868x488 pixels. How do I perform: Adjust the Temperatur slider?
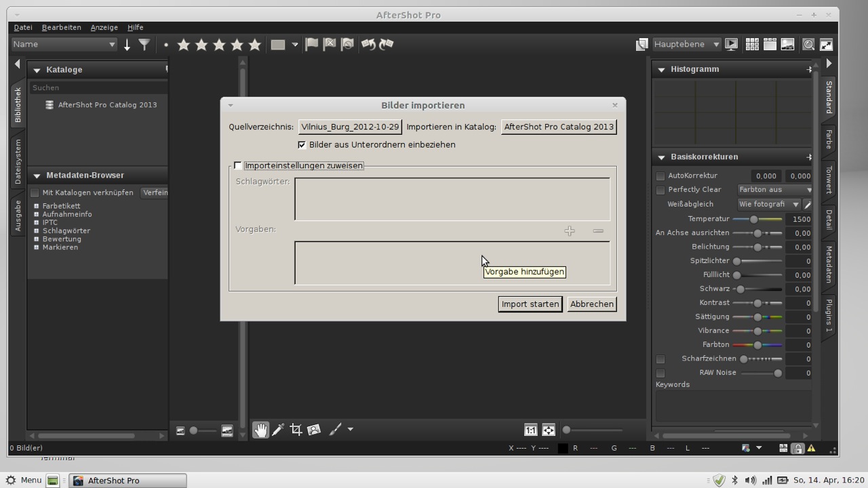[757, 219]
